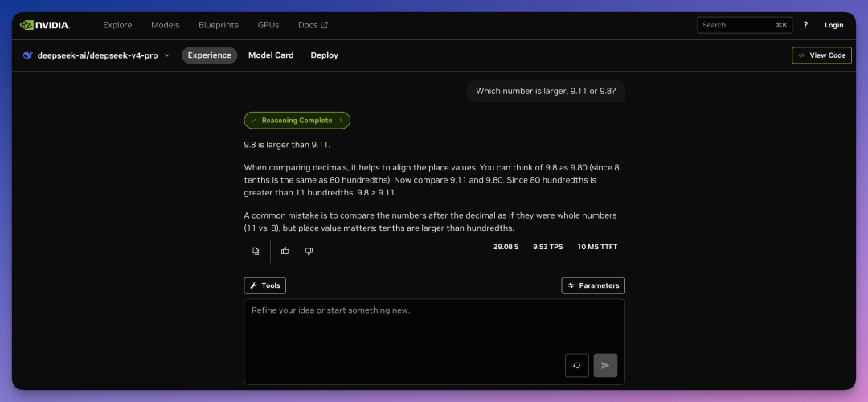Viewport: 868px width, 402px height.
Task: Click the help question mark icon
Action: tap(805, 25)
